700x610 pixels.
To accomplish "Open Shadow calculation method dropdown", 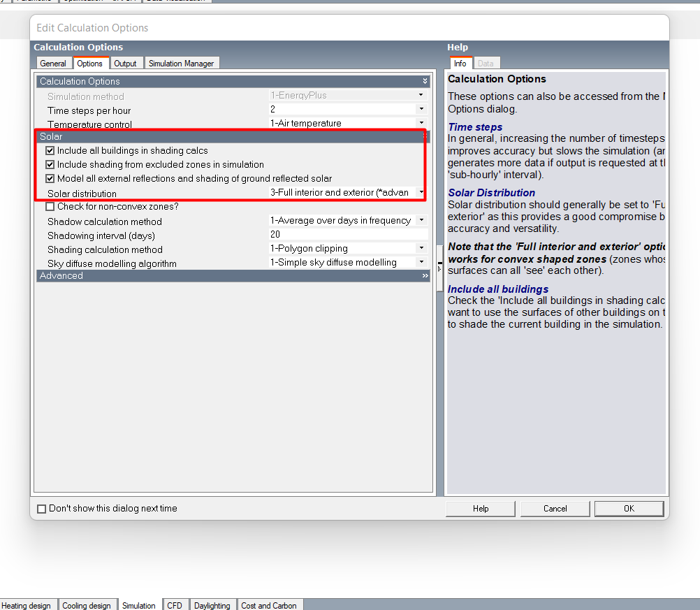I will (421, 220).
